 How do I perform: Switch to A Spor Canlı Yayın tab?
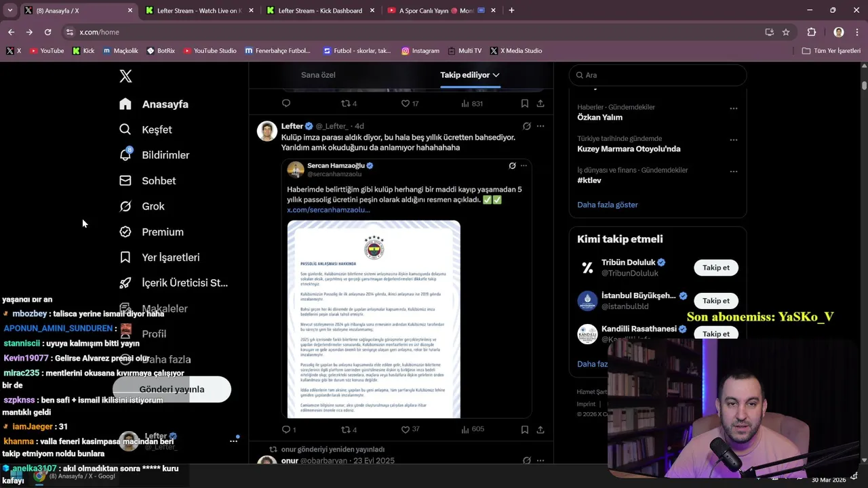(x=441, y=10)
